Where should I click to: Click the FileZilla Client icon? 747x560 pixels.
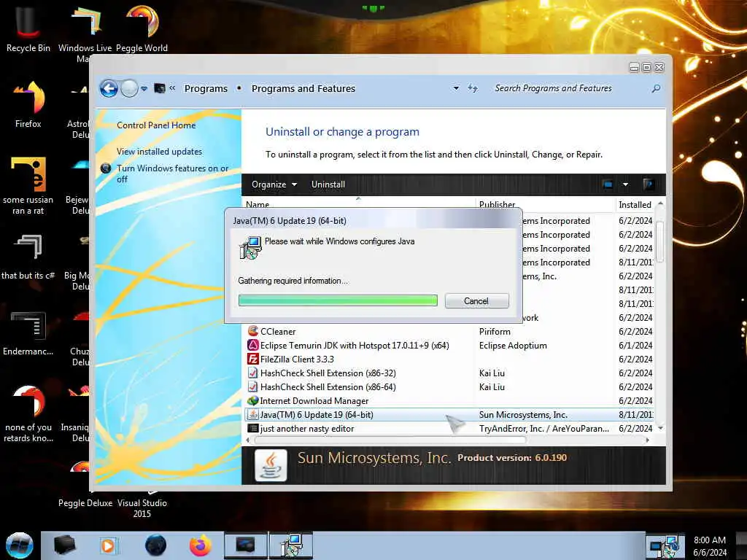click(x=253, y=359)
